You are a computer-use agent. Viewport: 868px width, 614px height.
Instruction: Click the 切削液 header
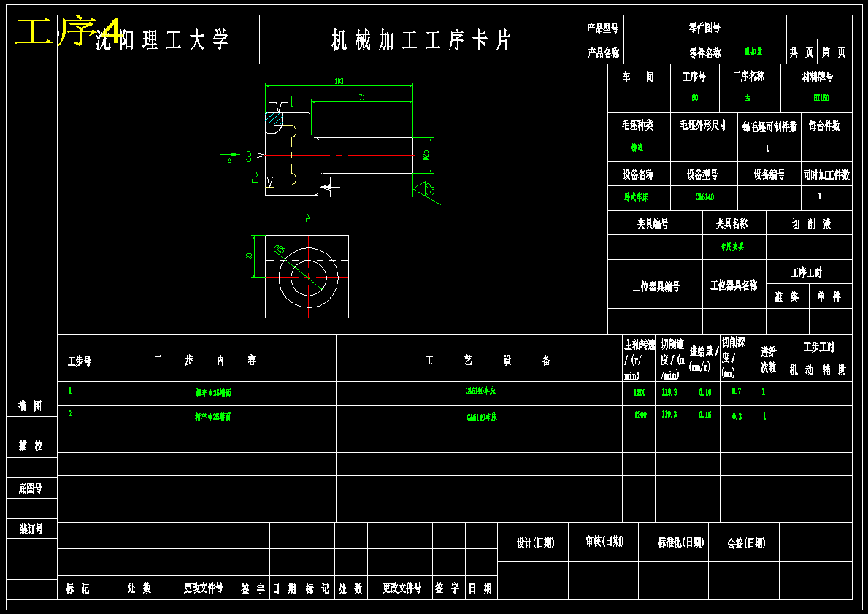point(811,223)
